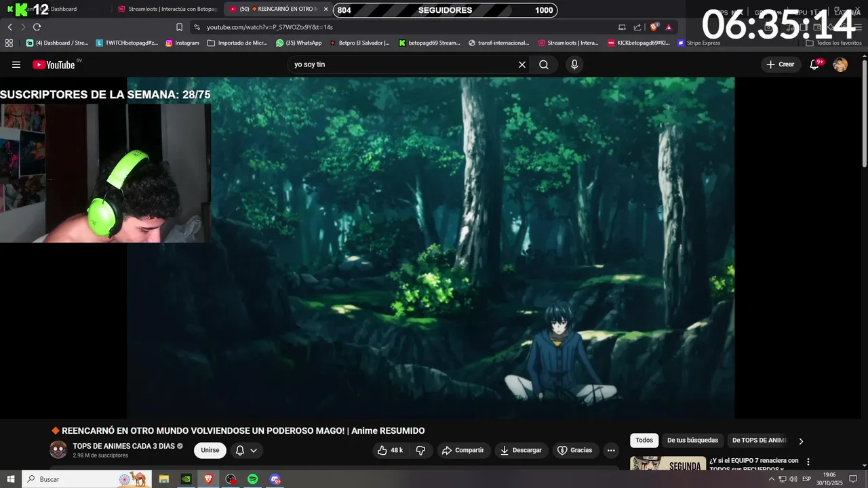Viewport: 868px width, 488px height.
Task: Open Discord from taskbar
Action: [x=275, y=479]
